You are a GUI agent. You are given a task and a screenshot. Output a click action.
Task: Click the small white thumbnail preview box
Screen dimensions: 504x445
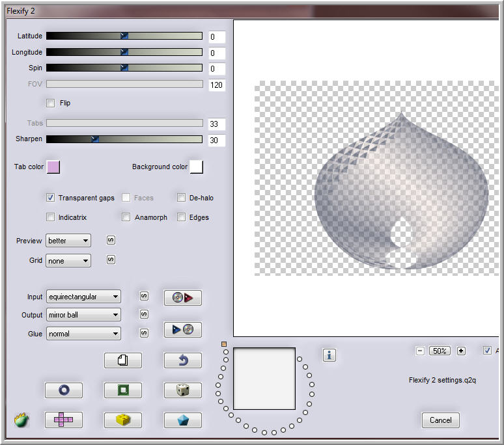click(x=264, y=379)
